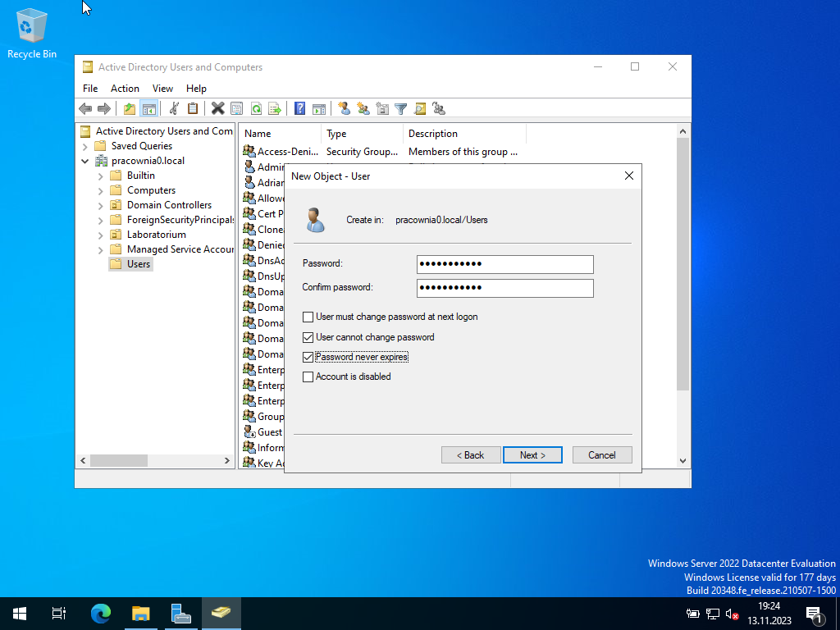Click the create new user toolbar icon
Image resolution: width=840 pixels, height=630 pixels.
[344, 109]
